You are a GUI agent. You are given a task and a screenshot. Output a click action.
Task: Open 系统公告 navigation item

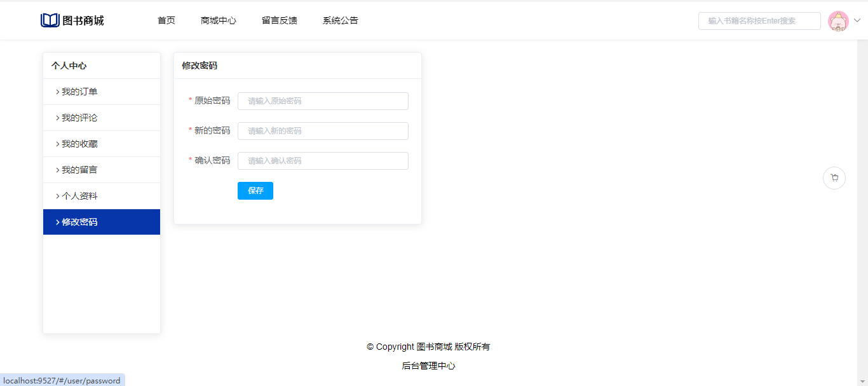point(341,20)
